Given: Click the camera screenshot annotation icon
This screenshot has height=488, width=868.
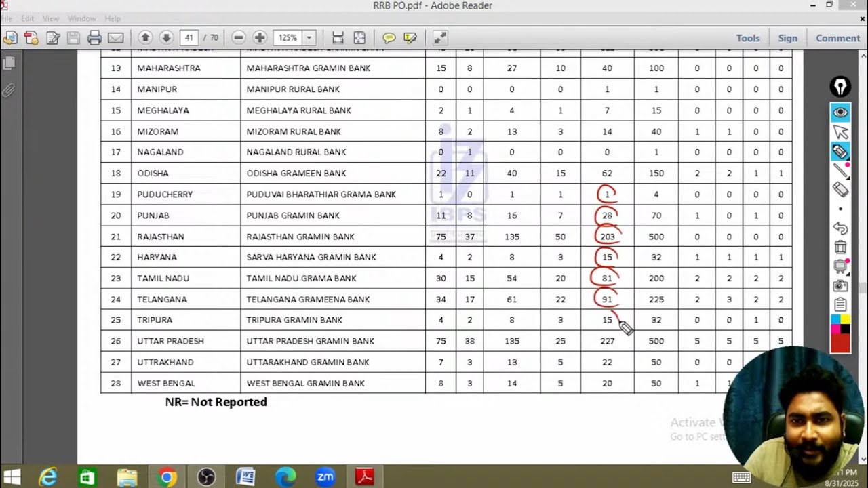Looking at the screenshot, I should [x=840, y=285].
